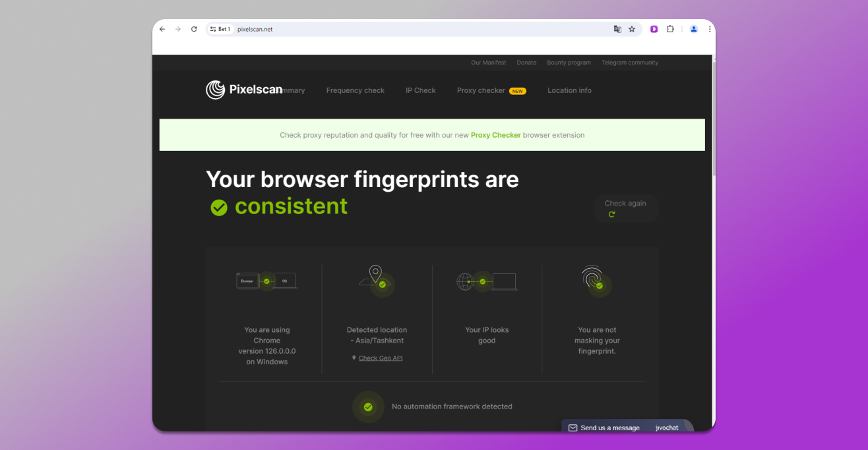
Task: Open the browser extensions puzzle icon
Action: 670,29
